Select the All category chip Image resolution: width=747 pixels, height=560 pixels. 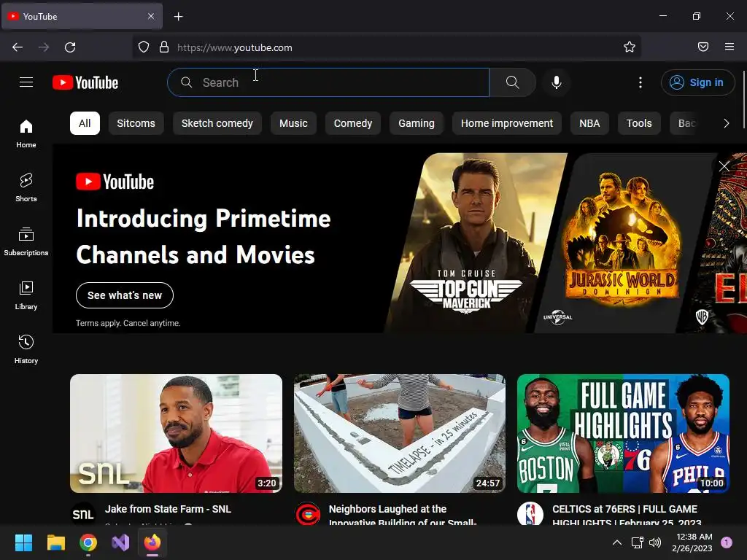pyautogui.click(x=85, y=123)
